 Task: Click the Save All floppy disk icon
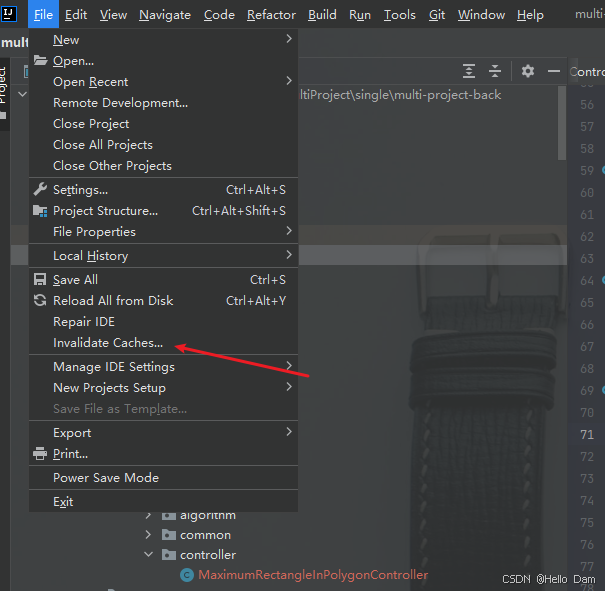tap(40, 279)
